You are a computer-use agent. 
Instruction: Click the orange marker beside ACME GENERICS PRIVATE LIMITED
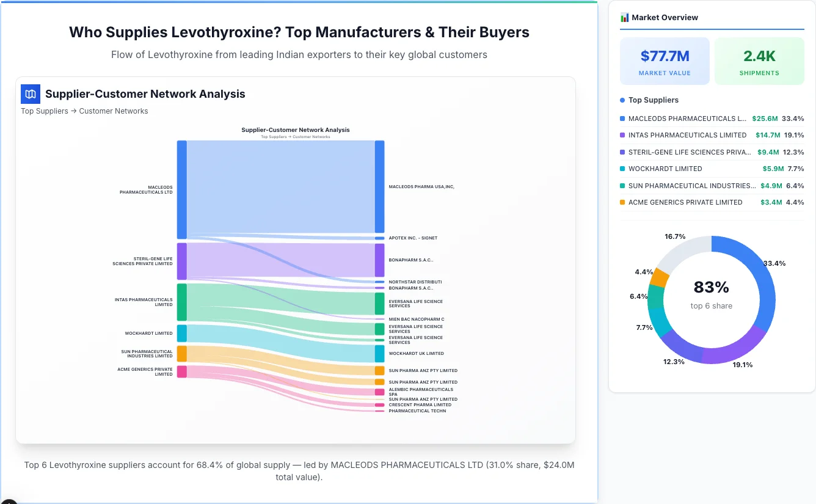(621, 202)
